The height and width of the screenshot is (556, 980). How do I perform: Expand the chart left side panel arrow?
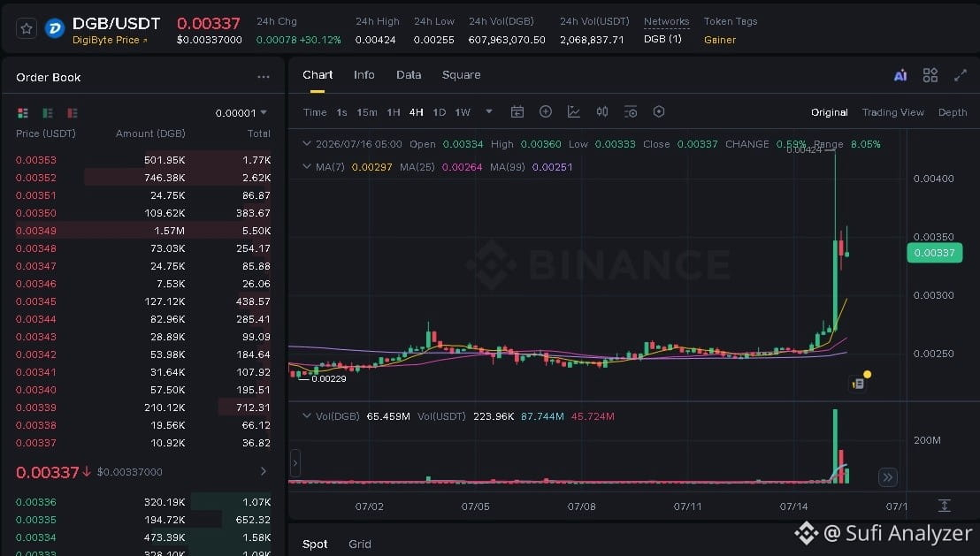point(295,463)
